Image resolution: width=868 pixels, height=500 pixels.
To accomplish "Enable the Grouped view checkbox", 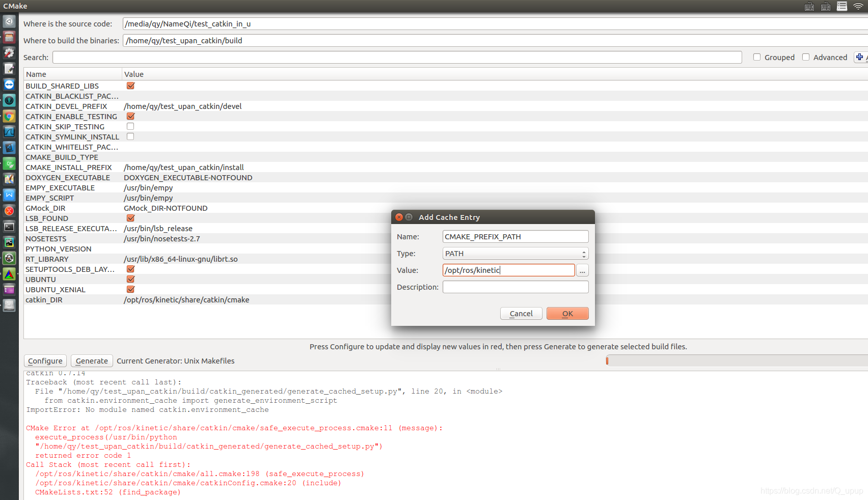I will (757, 57).
